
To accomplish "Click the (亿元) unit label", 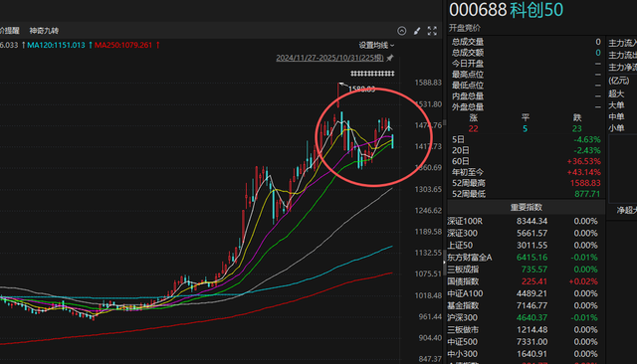I will pyautogui.click(x=619, y=81).
